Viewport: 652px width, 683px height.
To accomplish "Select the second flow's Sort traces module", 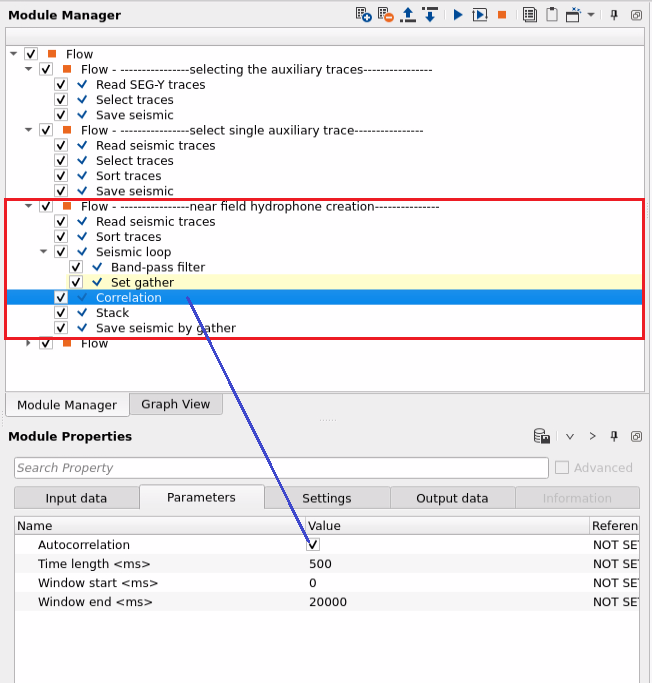I will 128,176.
